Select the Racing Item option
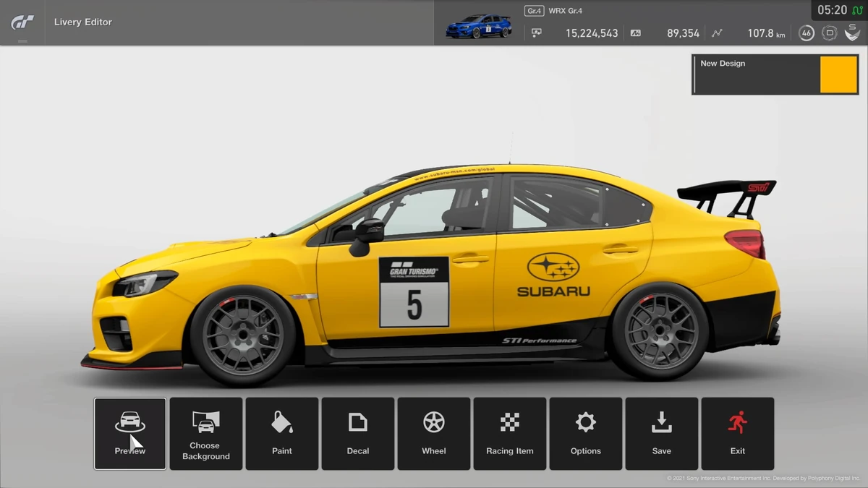Viewport: 868px width, 488px height. pyautogui.click(x=510, y=433)
